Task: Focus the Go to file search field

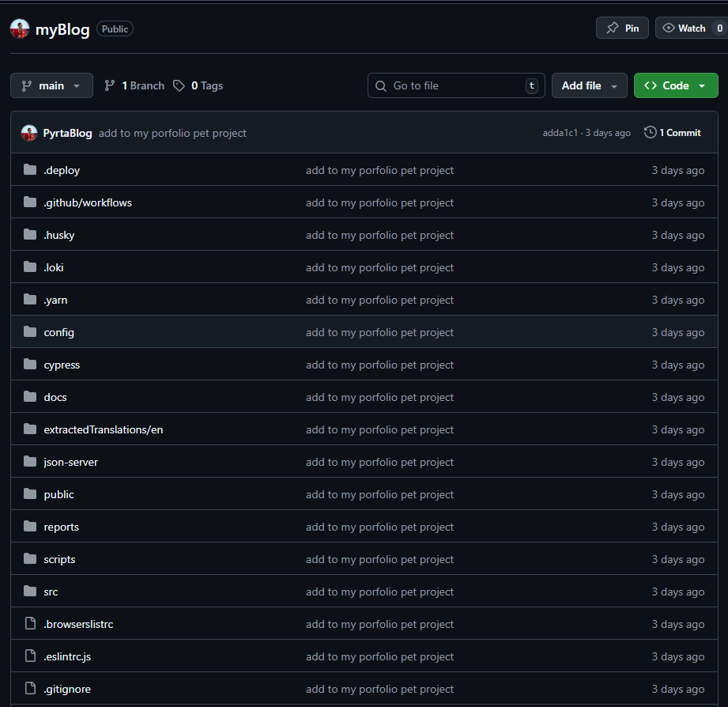Action: pos(455,85)
